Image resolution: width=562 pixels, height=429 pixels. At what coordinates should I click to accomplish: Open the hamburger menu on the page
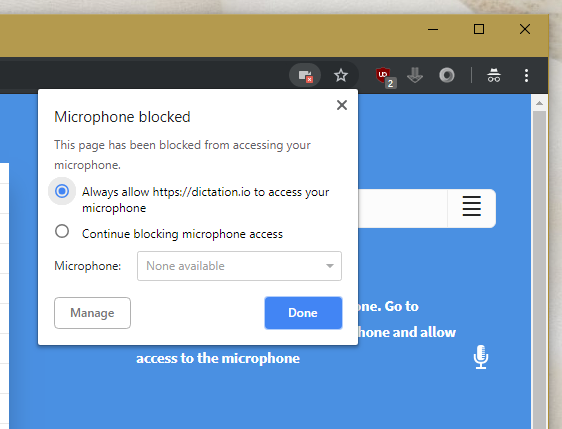point(471,206)
